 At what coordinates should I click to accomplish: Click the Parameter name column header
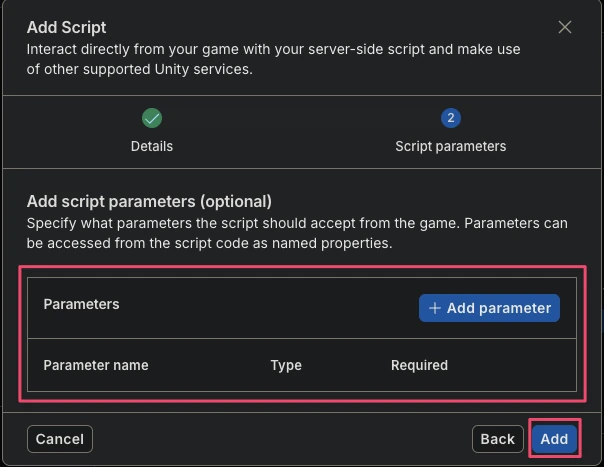[96, 365]
